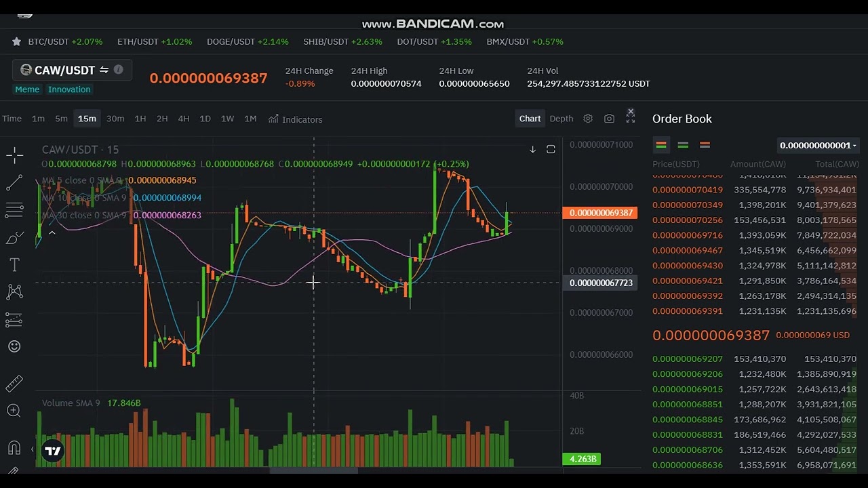Screen dimensions: 868x488
Task: Select ask price 0.000000069716
Action: [688, 235]
